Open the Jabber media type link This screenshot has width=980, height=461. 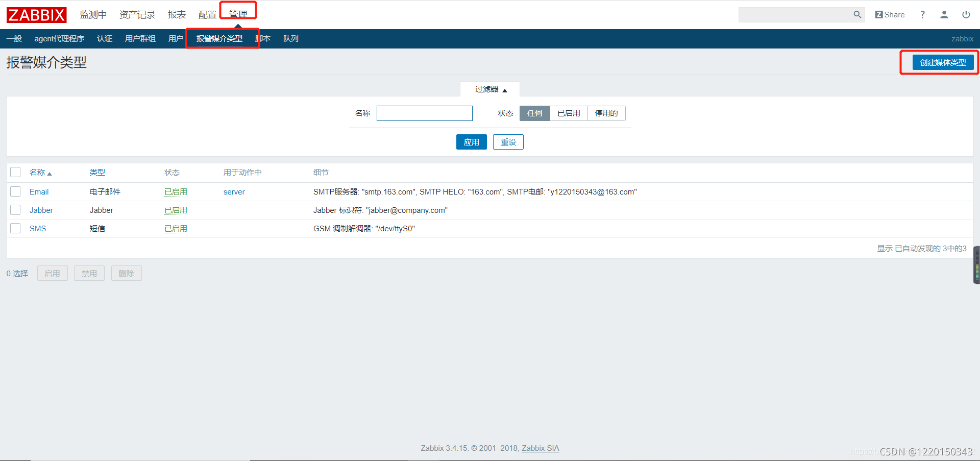coord(41,210)
